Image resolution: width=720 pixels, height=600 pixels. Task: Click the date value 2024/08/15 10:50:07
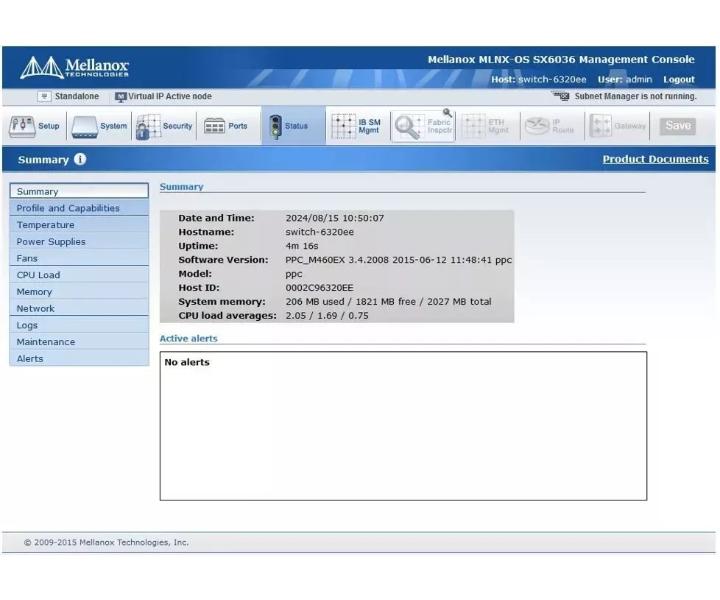tap(334, 218)
